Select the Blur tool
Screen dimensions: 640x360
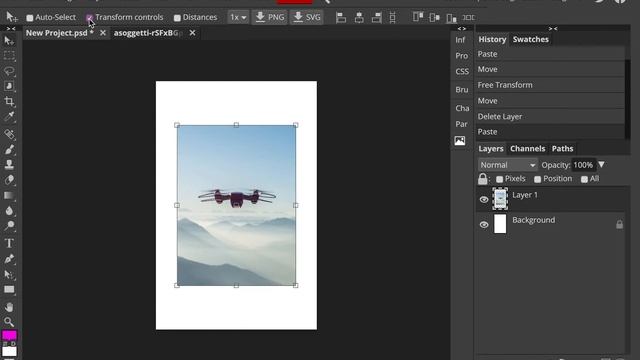pos(9,211)
